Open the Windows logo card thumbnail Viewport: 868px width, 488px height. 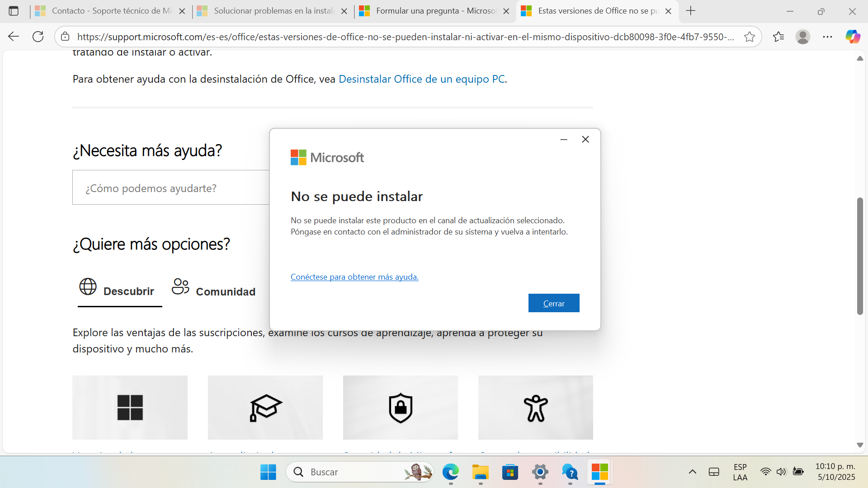[130, 407]
